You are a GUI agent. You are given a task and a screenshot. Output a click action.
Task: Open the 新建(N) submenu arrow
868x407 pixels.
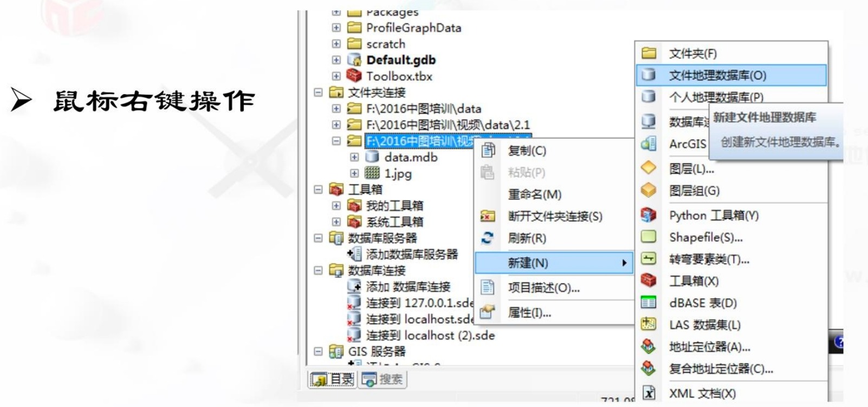click(x=624, y=263)
